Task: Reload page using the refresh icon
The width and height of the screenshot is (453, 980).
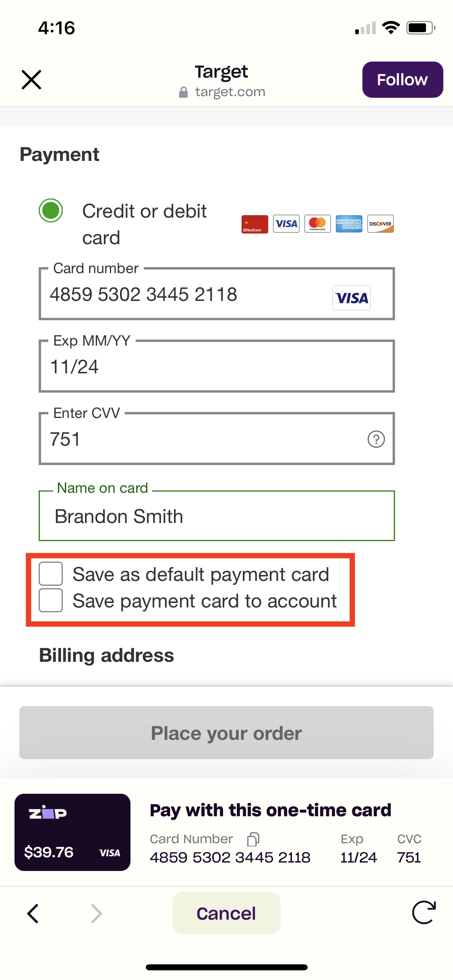Action: pyautogui.click(x=424, y=912)
